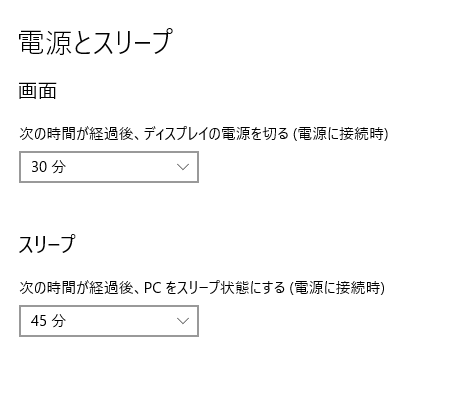The image size is (469, 393).
Task: Click the 画面 section heading
Action: [37, 91]
